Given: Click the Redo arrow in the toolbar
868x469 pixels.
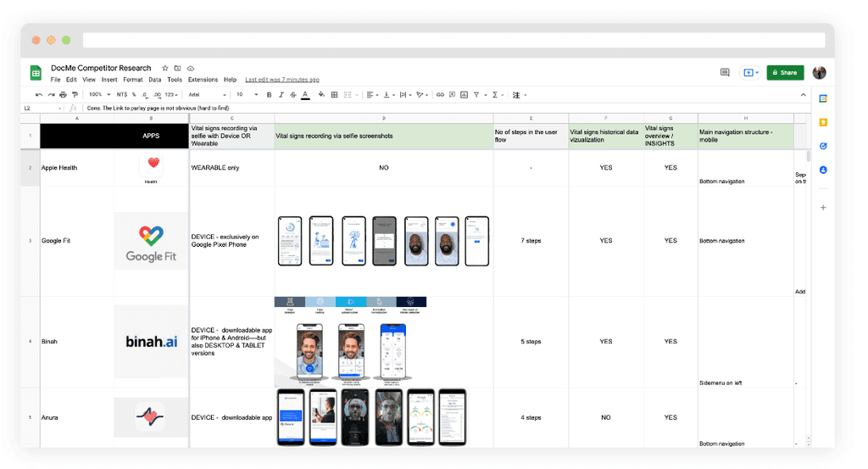Looking at the screenshot, I should pos(51,95).
